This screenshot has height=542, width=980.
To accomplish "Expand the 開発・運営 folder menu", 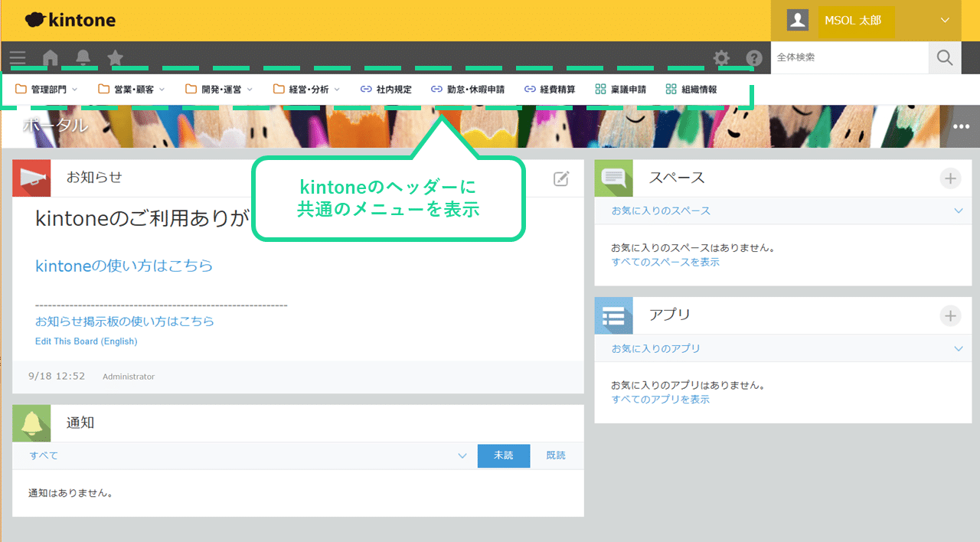I will pos(219,90).
